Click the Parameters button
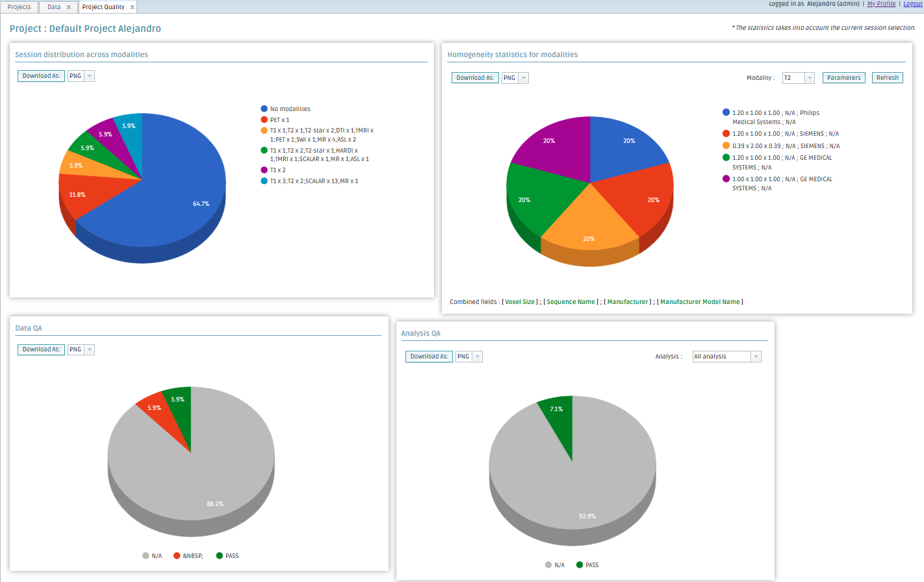The width and height of the screenshot is (924, 582). point(843,78)
